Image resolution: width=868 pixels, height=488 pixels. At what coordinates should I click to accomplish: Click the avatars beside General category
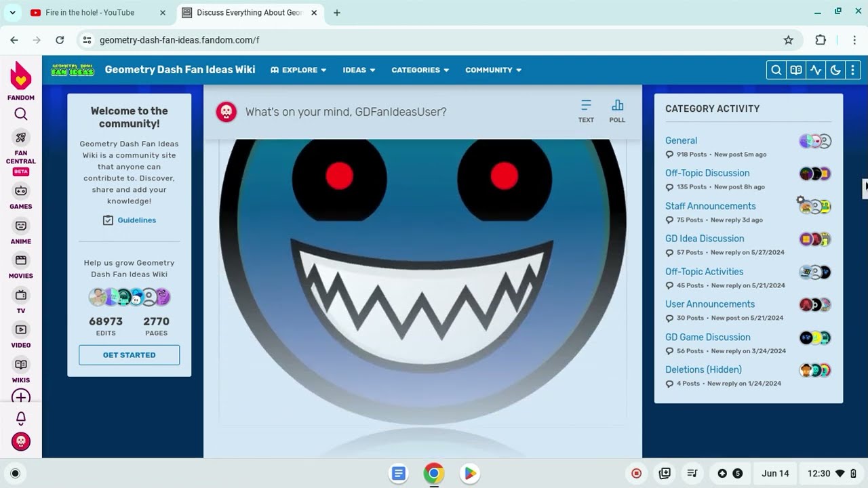pyautogui.click(x=815, y=141)
